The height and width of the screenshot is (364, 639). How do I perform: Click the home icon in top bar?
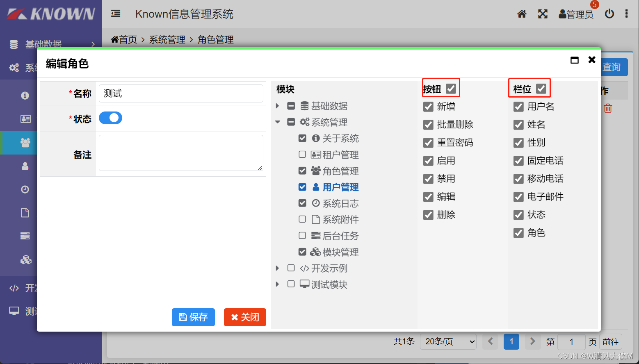522,14
